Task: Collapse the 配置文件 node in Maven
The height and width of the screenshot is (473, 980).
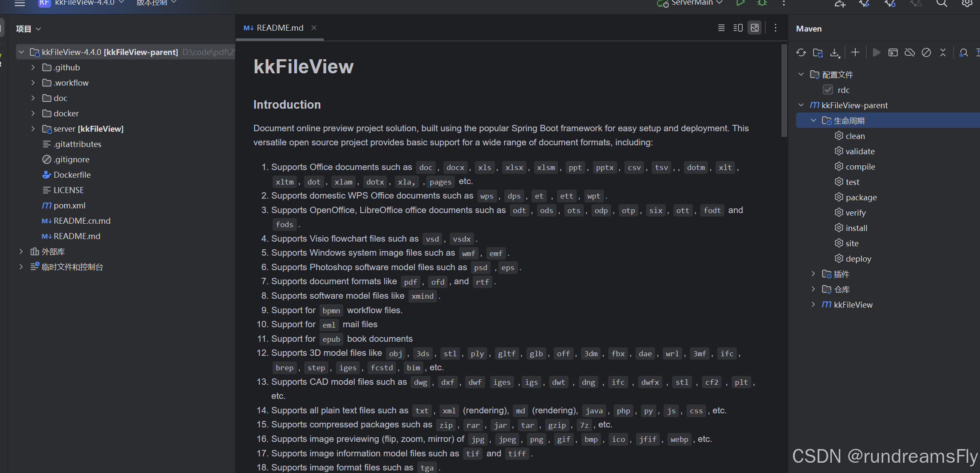Action: [801, 74]
